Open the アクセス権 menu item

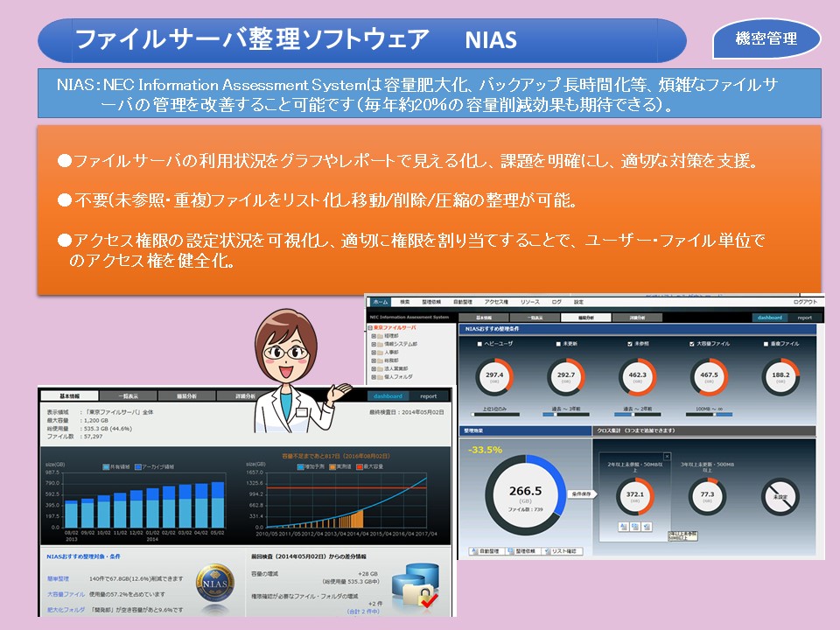(496, 302)
